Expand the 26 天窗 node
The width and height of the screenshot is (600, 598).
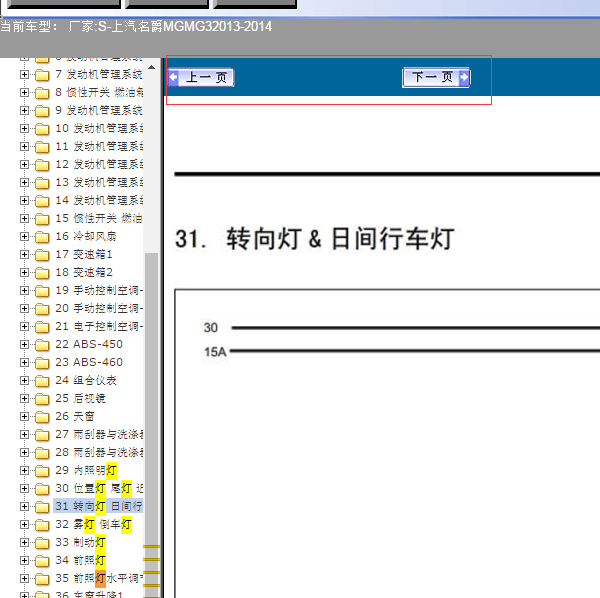tap(24, 416)
